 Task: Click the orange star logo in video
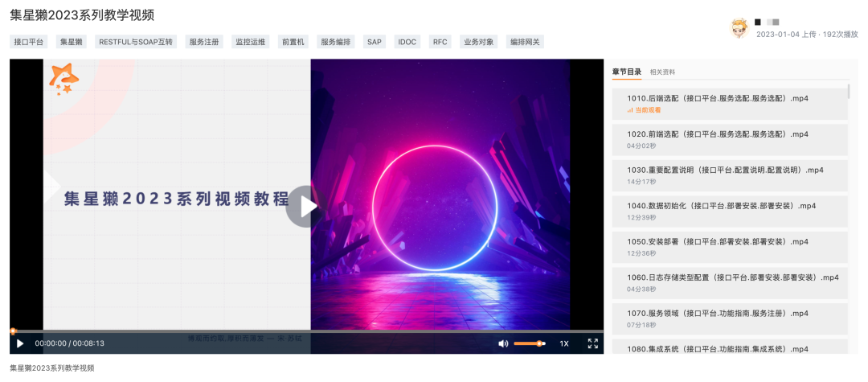(63, 79)
